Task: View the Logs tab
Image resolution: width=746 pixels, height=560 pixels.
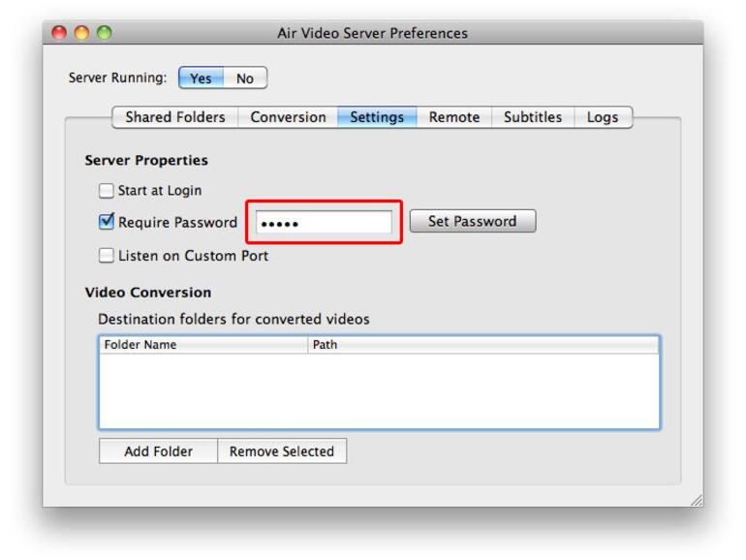Action: (602, 117)
